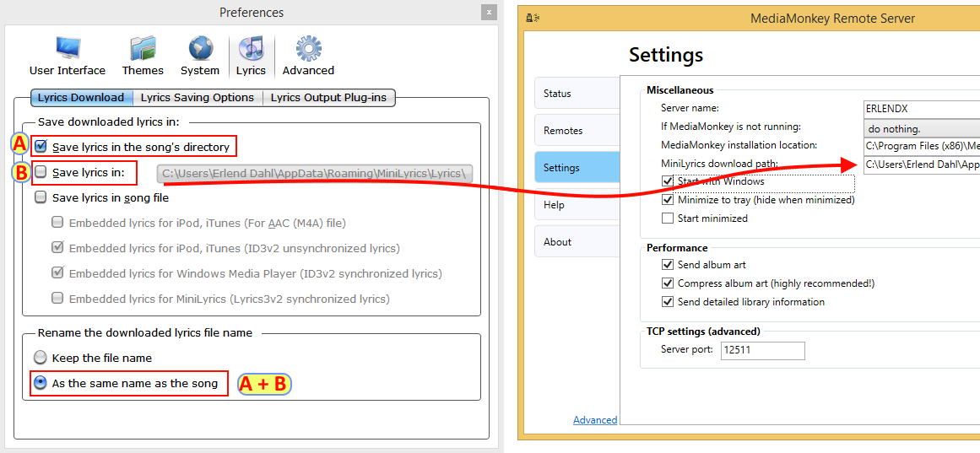
Task: Switch to Lyrics Download tab
Action: [x=81, y=98]
